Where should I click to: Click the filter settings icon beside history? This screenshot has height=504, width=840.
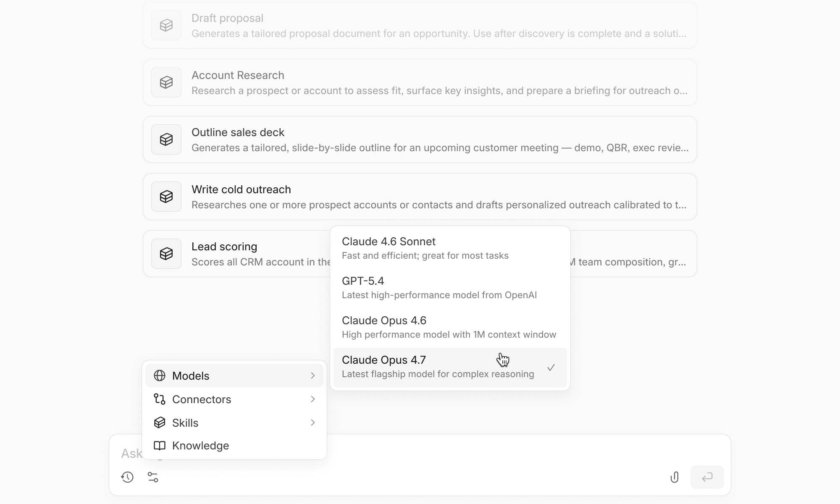coord(153,478)
